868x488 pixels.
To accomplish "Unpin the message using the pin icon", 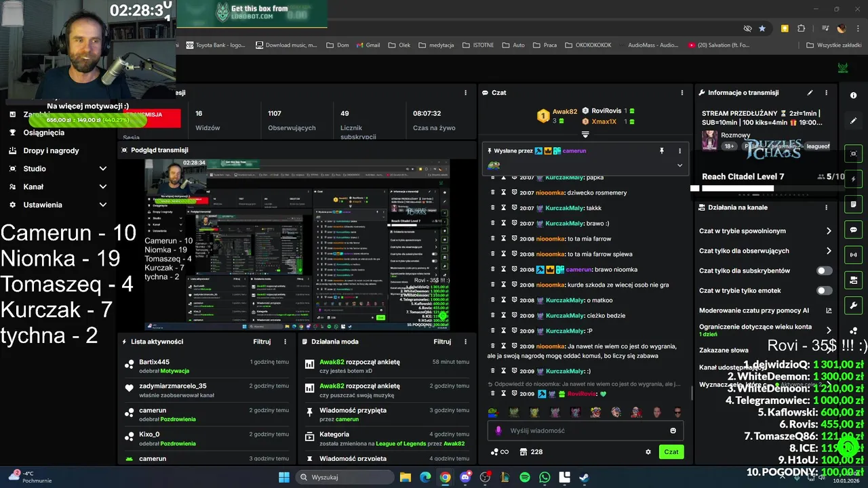I will 662,150.
